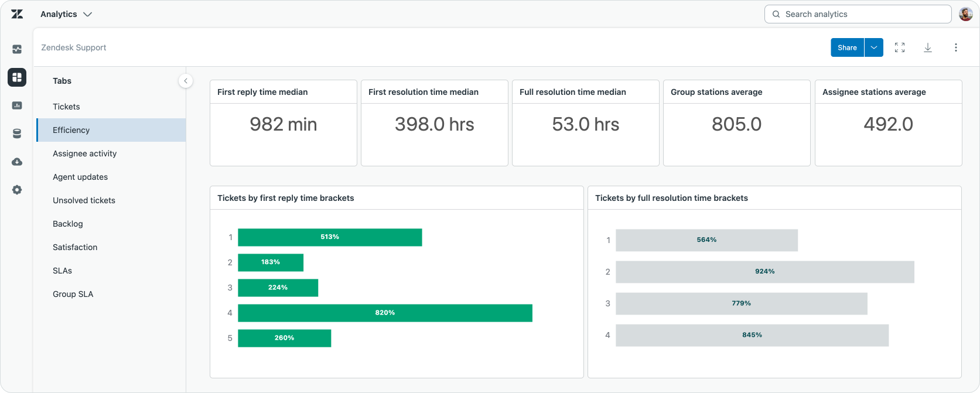Open the Share button dropdown arrow
Viewport: 980px width, 393px height.
[874, 47]
